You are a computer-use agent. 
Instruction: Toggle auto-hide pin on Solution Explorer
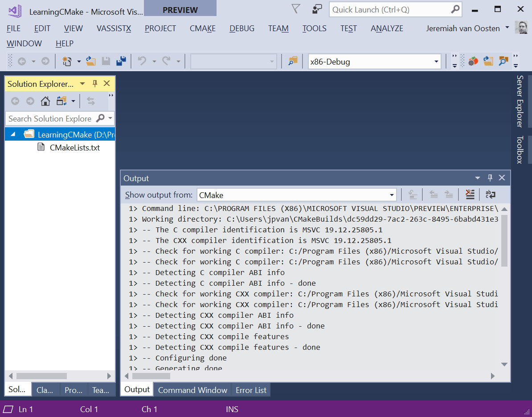(x=95, y=83)
